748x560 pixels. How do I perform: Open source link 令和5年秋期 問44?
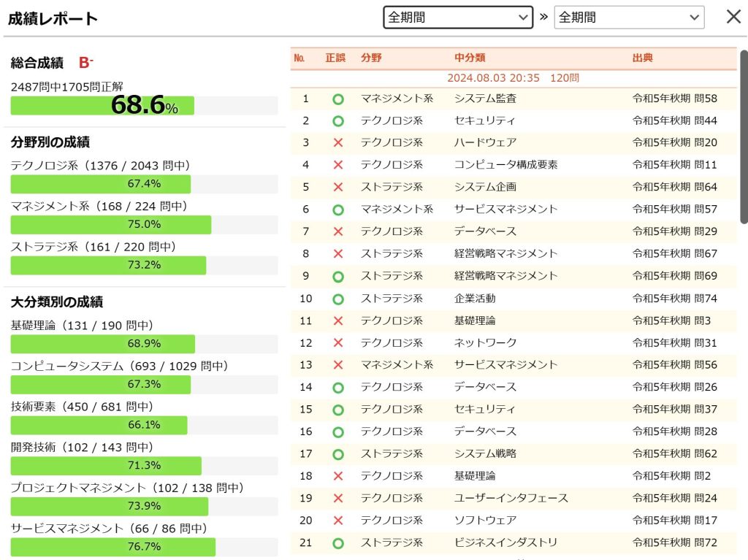pyautogui.click(x=674, y=120)
